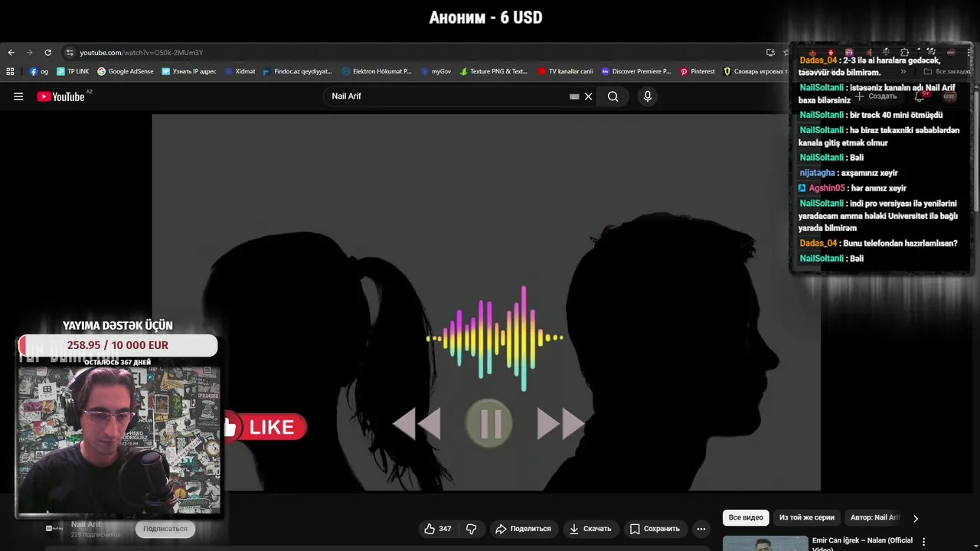Select the Все видео filter chip

click(x=746, y=518)
